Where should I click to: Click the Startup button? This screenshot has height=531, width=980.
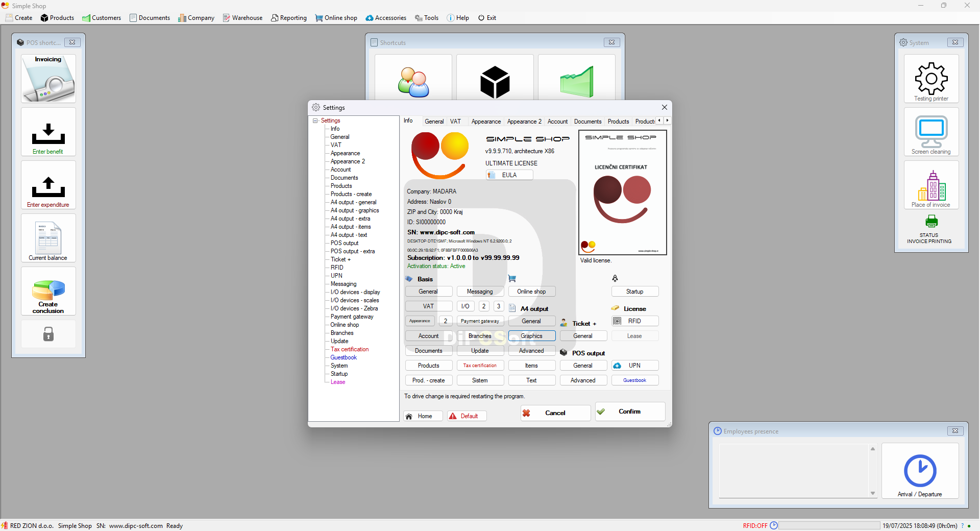635,292
